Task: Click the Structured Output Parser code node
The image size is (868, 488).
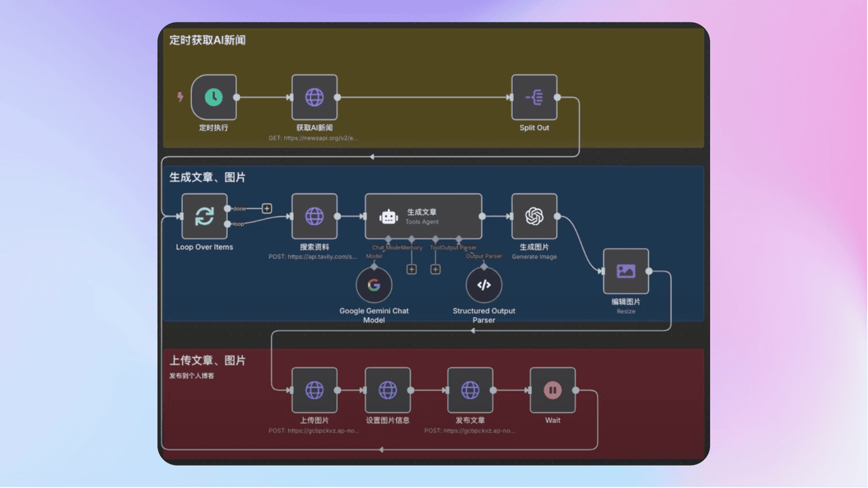Action: (x=484, y=285)
